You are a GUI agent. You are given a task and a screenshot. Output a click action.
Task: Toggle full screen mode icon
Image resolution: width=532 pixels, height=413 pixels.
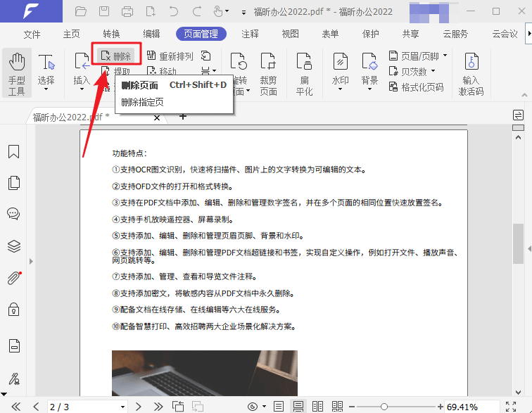pos(511,407)
